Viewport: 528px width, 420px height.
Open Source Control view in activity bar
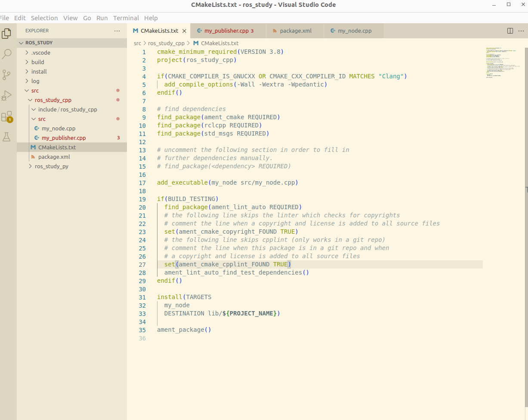pyautogui.click(x=6, y=75)
